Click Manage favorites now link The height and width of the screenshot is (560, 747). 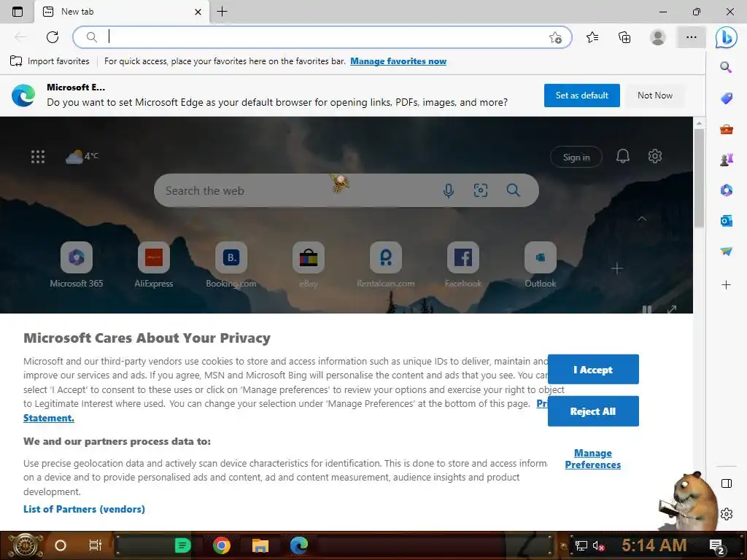pos(398,61)
